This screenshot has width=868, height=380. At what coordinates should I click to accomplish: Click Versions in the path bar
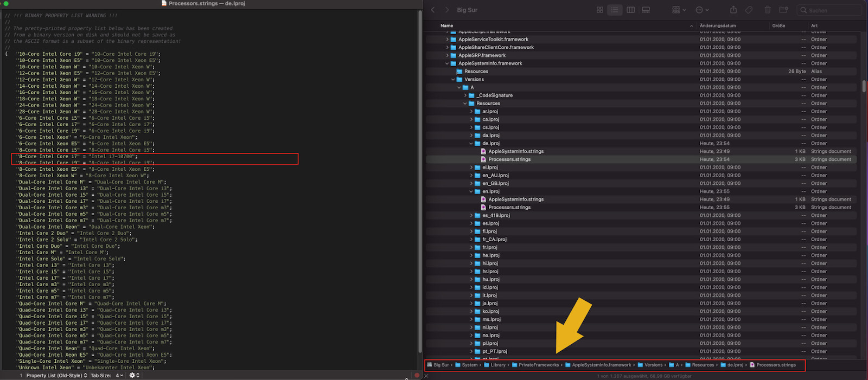pyautogui.click(x=649, y=365)
